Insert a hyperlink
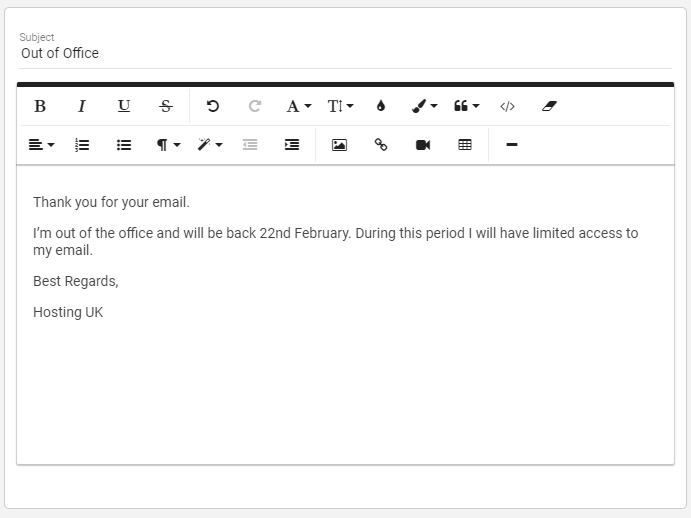Screen dimensions: 691x518 tap(381, 145)
